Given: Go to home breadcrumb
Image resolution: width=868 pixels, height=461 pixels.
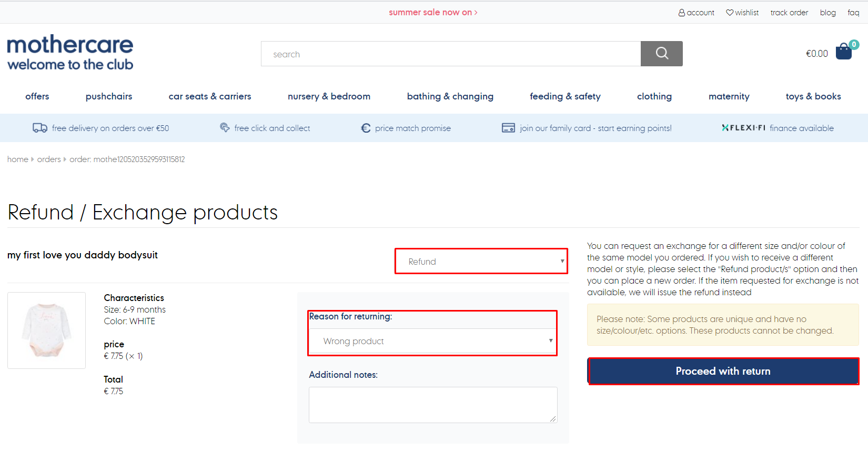Looking at the screenshot, I should tap(18, 159).
